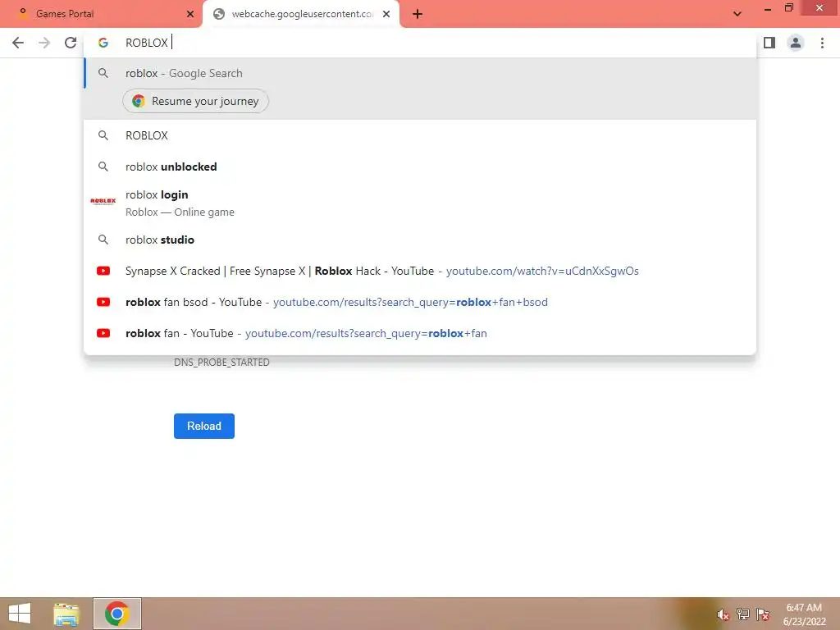Screen dimensions: 840x630
Task: Open the Windows Start button
Action: tap(20, 614)
